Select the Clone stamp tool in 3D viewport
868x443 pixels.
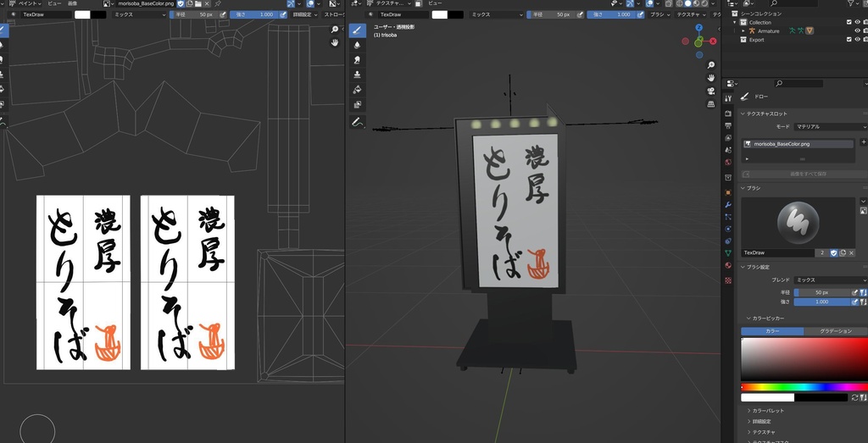pos(357,75)
